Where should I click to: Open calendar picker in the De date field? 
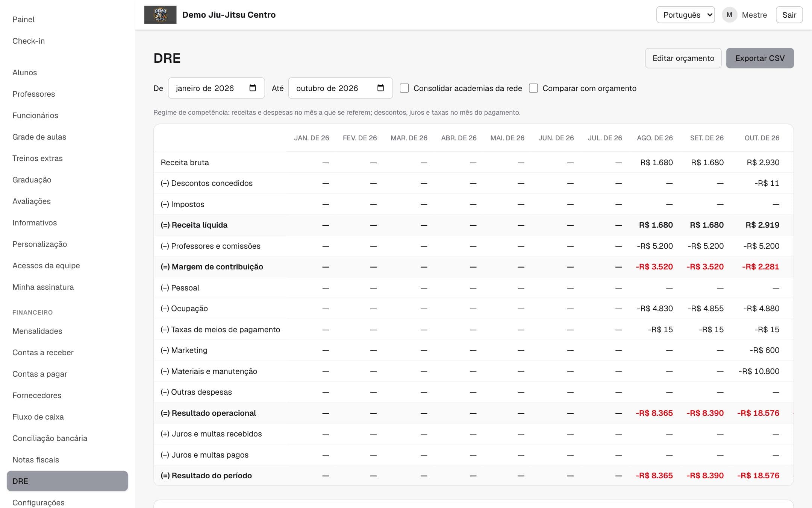coord(253,88)
